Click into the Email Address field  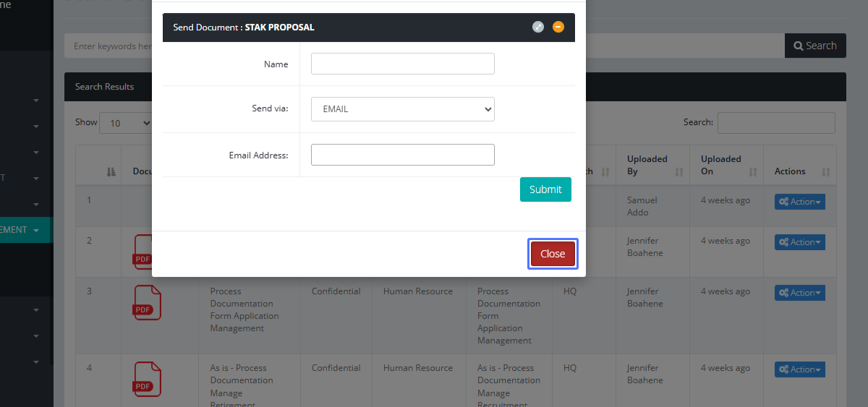click(x=402, y=155)
